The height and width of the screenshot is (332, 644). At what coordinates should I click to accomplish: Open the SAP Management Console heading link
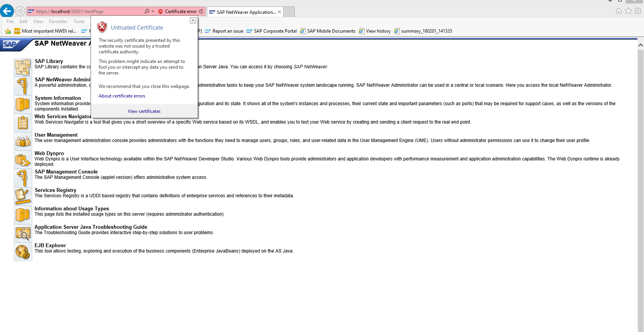[x=66, y=172]
